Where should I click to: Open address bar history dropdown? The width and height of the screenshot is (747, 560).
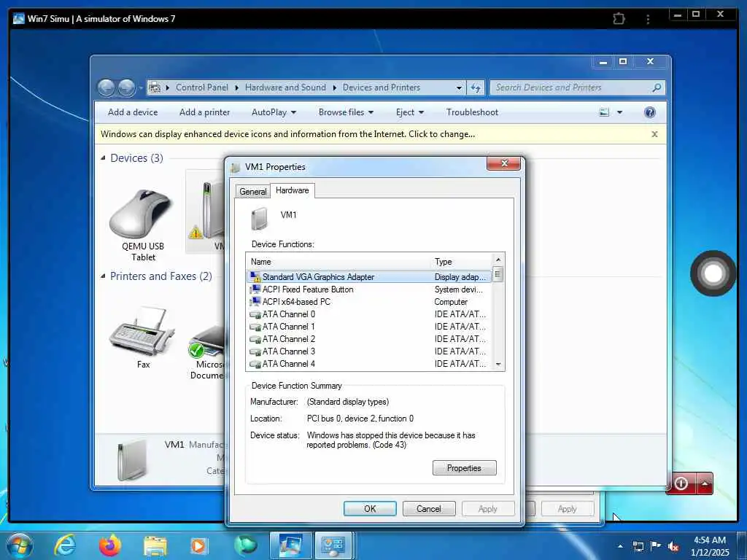click(x=459, y=87)
